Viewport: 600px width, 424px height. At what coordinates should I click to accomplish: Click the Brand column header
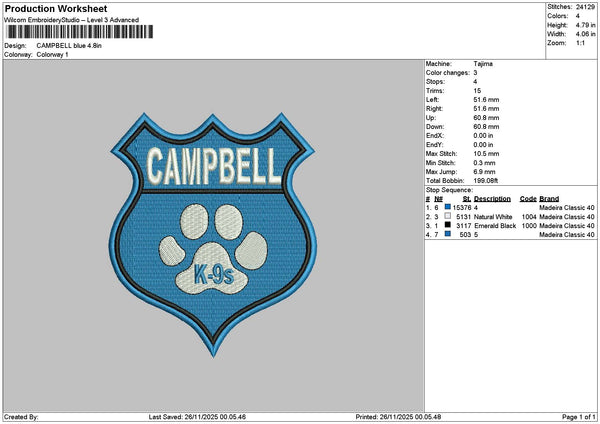tap(549, 199)
